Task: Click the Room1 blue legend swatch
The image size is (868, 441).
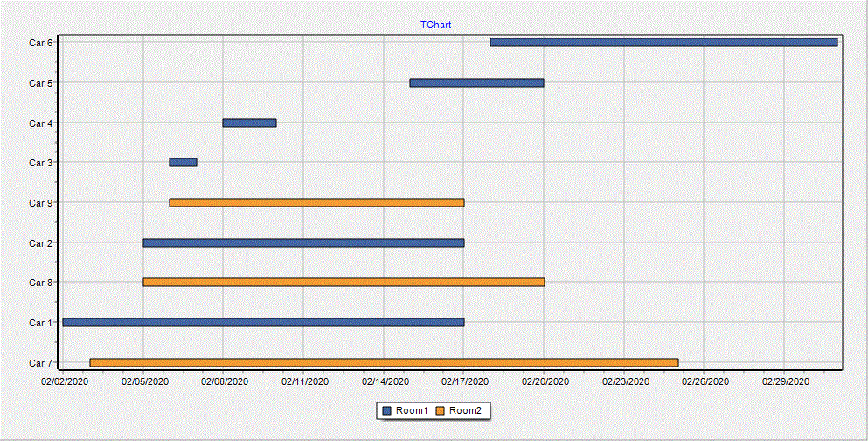Action: click(x=387, y=410)
